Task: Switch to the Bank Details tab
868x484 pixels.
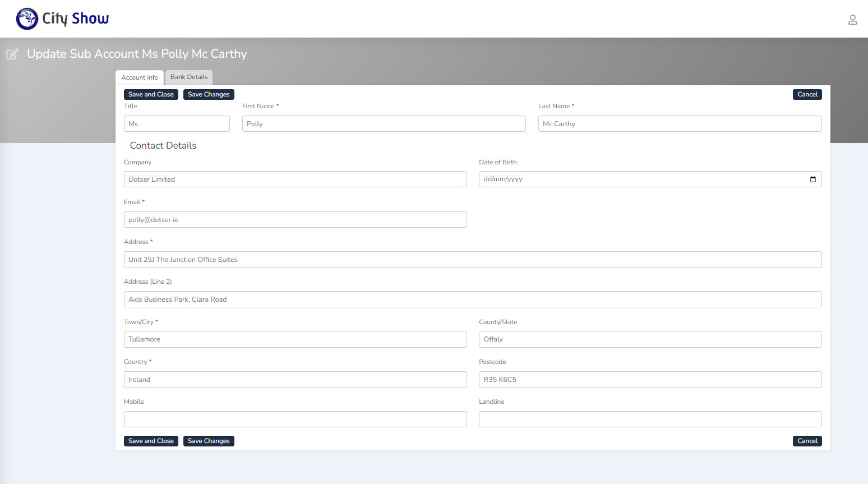Action: (189, 77)
